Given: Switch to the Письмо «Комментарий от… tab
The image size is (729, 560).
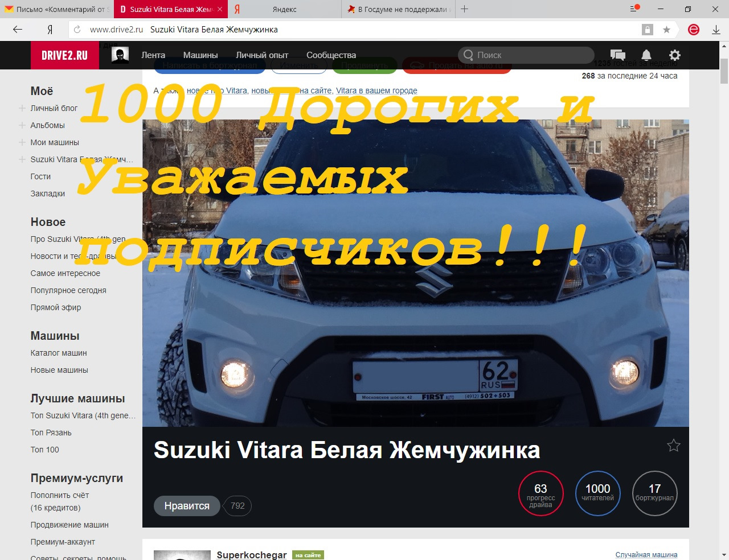Looking at the screenshot, I should (57, 9).
